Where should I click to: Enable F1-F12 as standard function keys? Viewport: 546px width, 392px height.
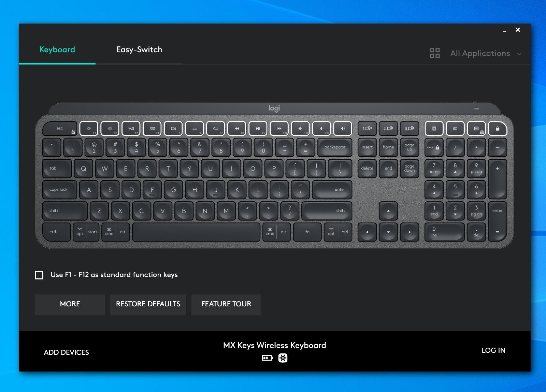pyautogui.click(x=39, y=275)
